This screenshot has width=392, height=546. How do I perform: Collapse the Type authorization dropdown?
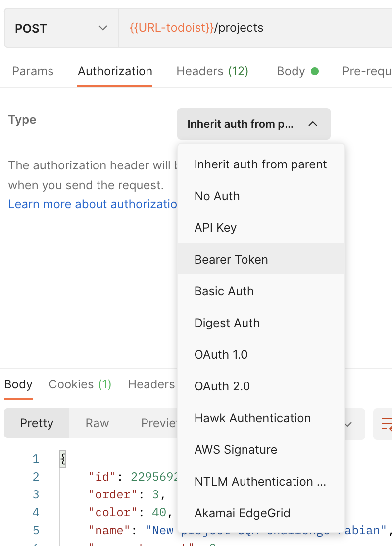point(253,124)
